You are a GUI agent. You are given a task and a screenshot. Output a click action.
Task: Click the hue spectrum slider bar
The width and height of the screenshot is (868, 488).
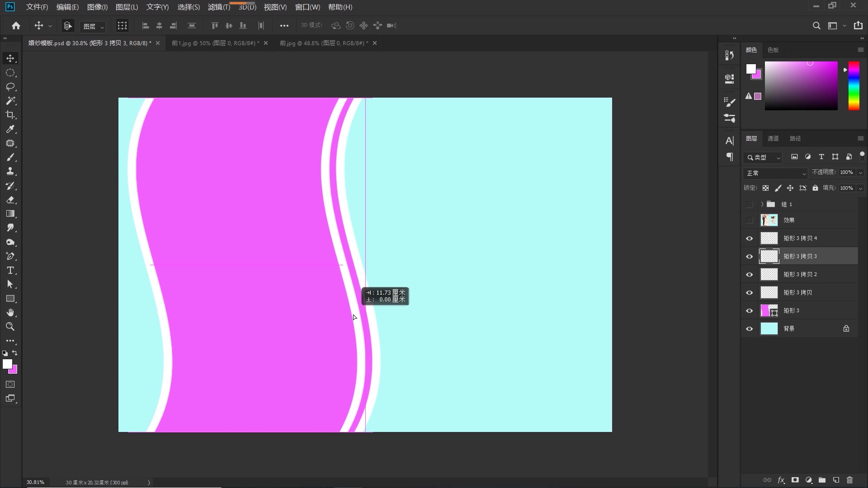(854, 86)
